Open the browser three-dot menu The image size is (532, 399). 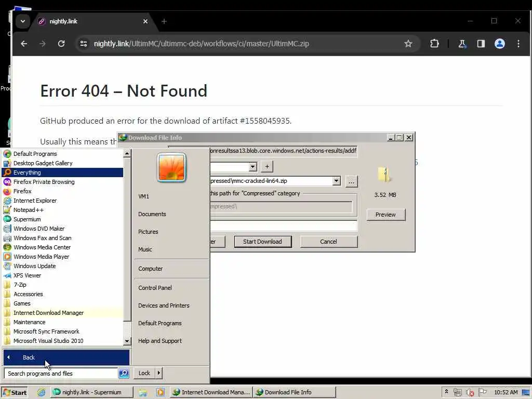click(x=518, y=44)
